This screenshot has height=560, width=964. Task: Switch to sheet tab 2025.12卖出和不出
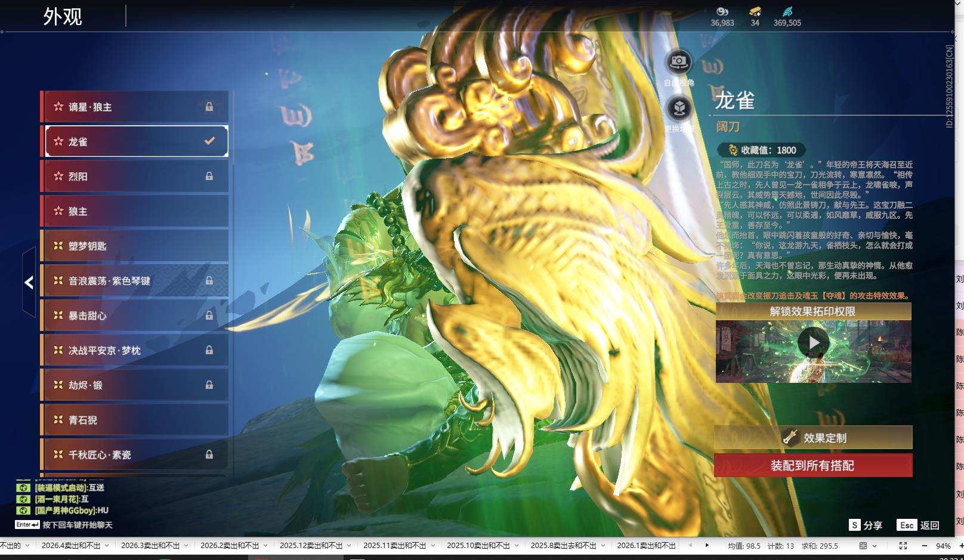(311, 546)
